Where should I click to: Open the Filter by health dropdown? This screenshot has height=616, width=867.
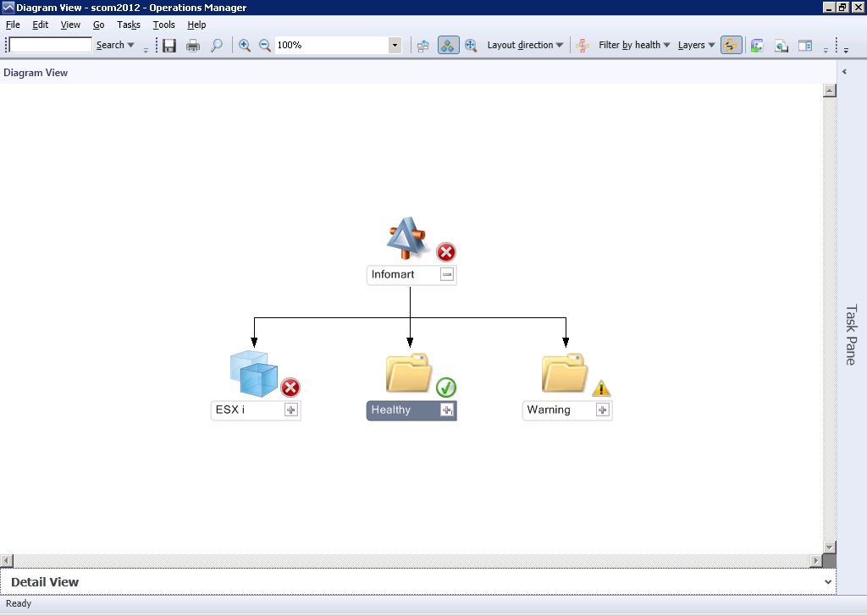pos(634,46)
